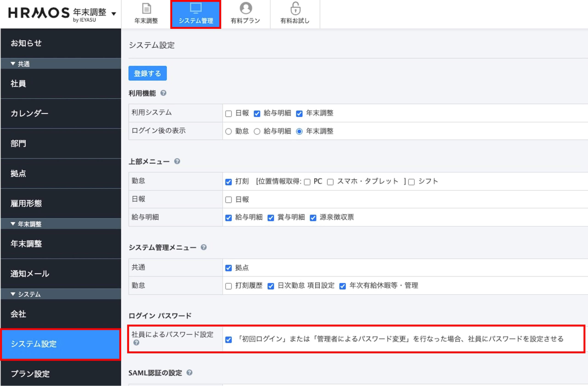Go to プラン設定 in sidebar

30,374
